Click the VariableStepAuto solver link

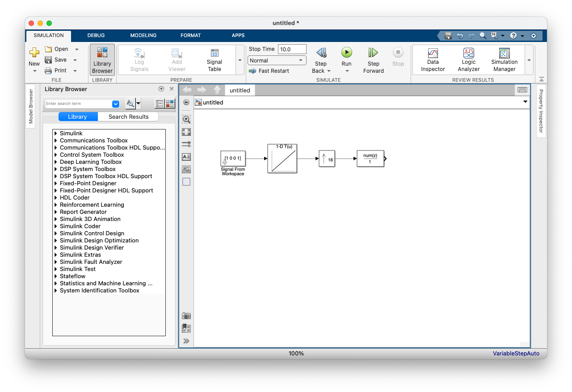[516, 354]
